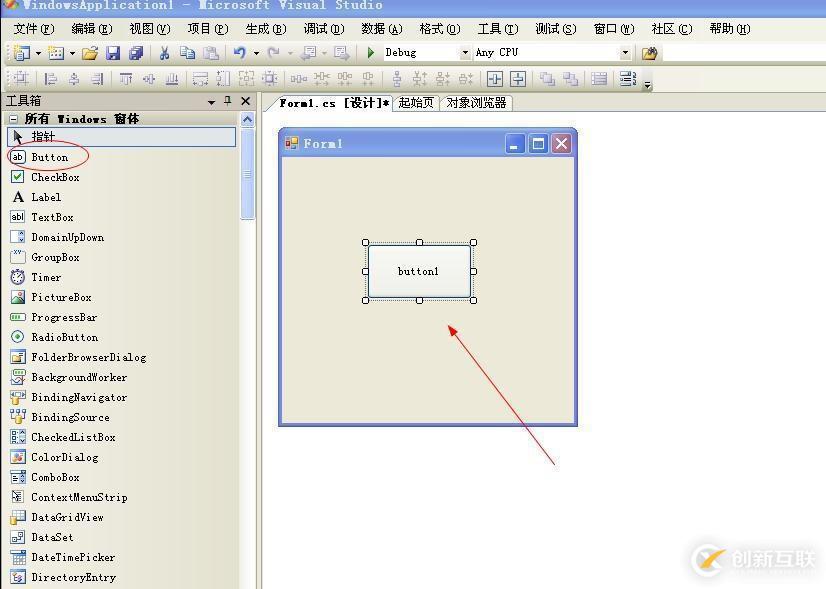Click the Align Middles layout icon
This screenshot has height=589, width=826.
pyautogui.click(x=149, y=79)
